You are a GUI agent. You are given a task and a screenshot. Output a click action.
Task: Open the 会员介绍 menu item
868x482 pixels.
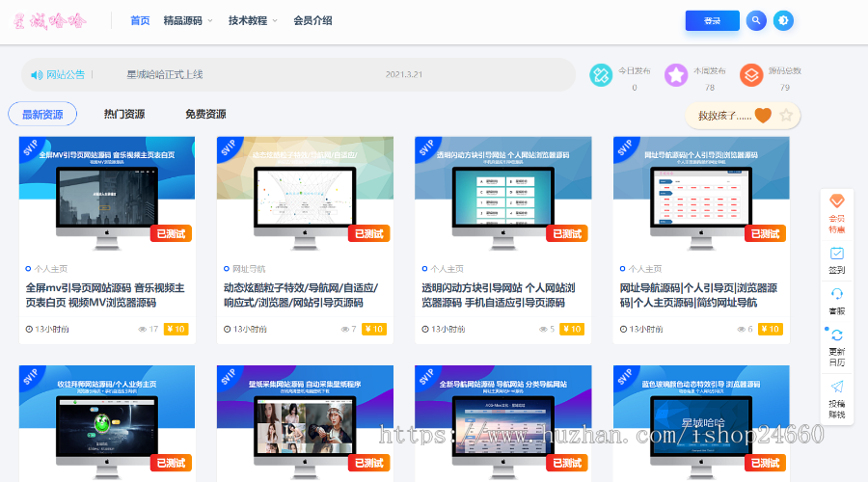pyautogui.click(x=312, y=20)
